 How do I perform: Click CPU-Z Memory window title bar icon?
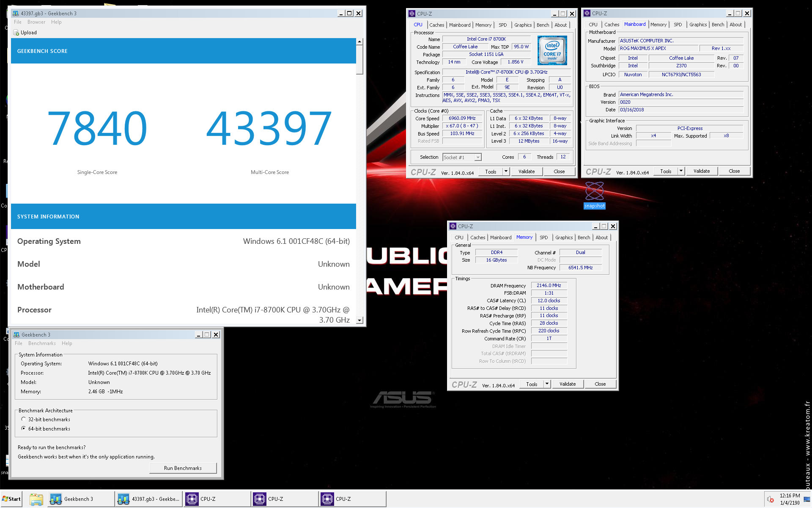coord(453,226)
